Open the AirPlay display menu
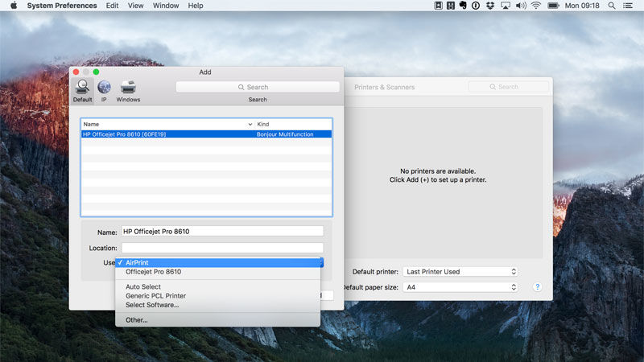 pos(506,6)
